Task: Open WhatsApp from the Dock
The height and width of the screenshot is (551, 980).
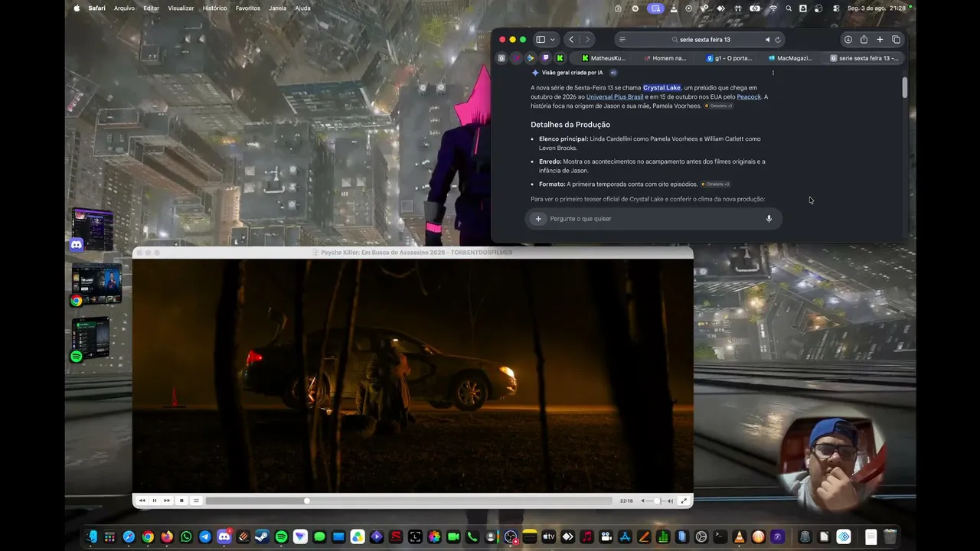Action: point(186,537)
